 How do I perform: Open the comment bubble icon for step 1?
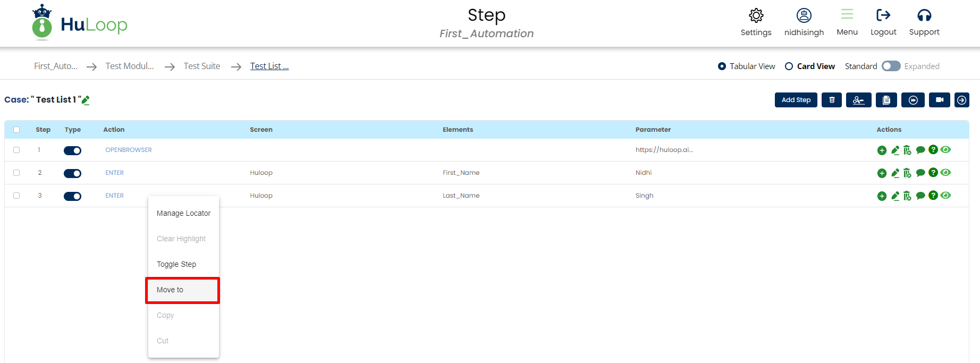pos(920,150)
